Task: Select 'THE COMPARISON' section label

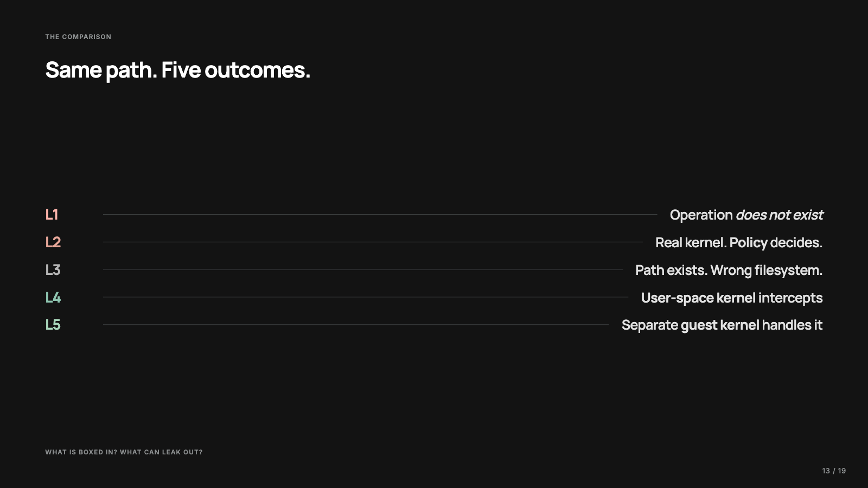Action: [78, 37]
